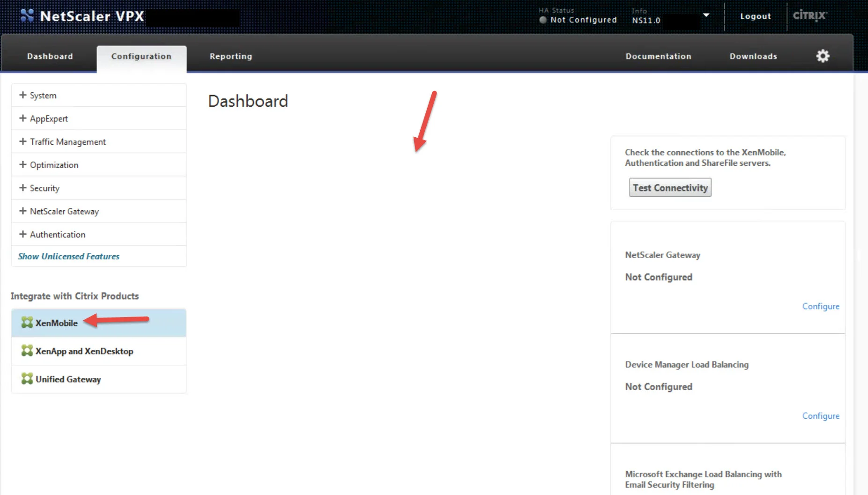Expand the Security node

coord(22,188)
